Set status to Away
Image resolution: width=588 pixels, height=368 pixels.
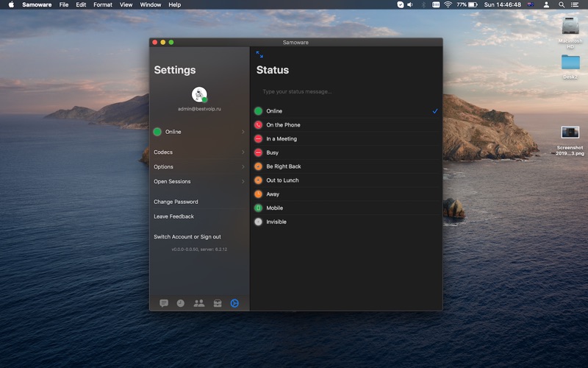point(346,194)
